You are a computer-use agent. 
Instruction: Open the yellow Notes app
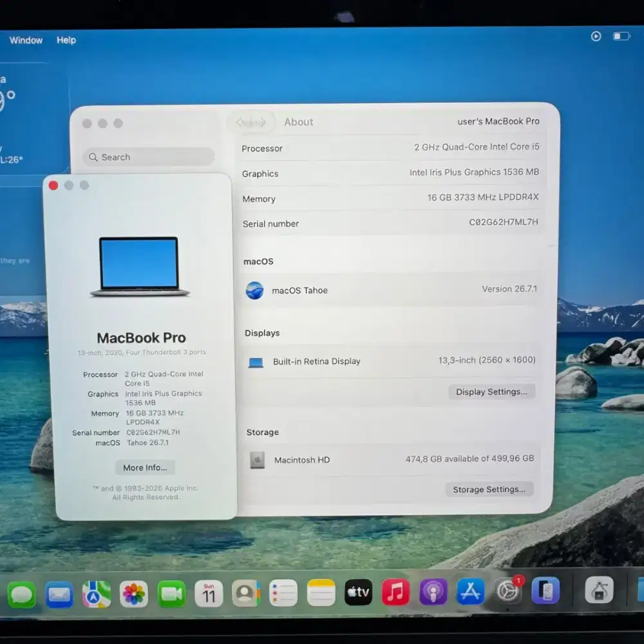click(321, 592)
